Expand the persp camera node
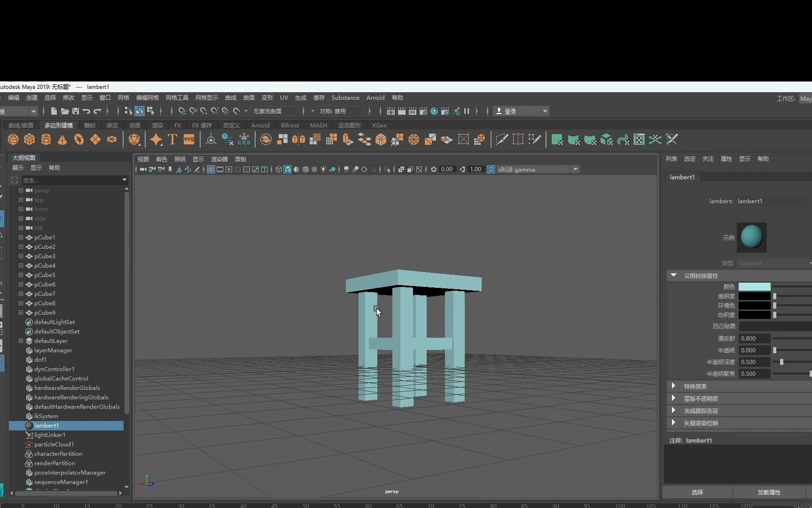812x508 pixels. [x=21, y=190]
